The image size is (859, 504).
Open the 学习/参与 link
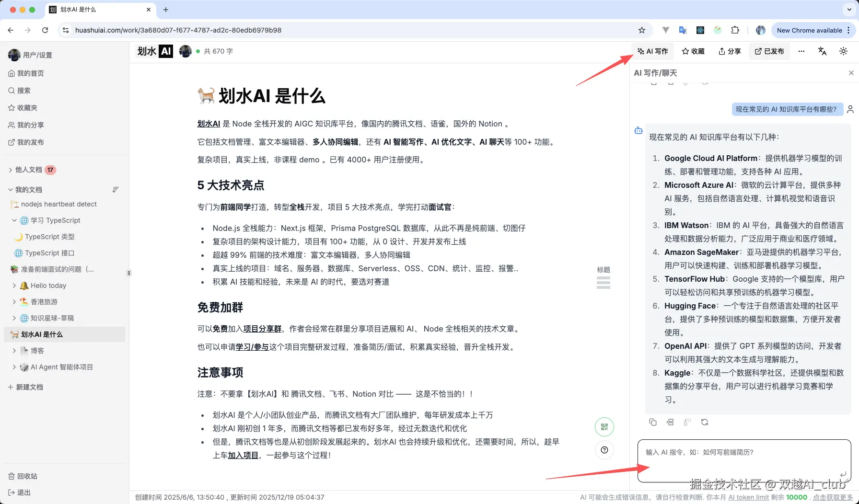click(x=252, y=347)
